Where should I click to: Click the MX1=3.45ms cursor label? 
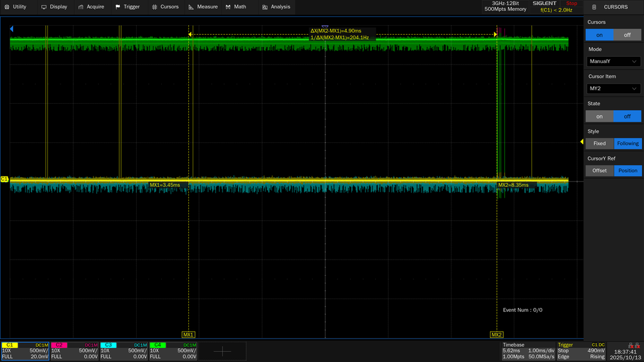[164, 185]
